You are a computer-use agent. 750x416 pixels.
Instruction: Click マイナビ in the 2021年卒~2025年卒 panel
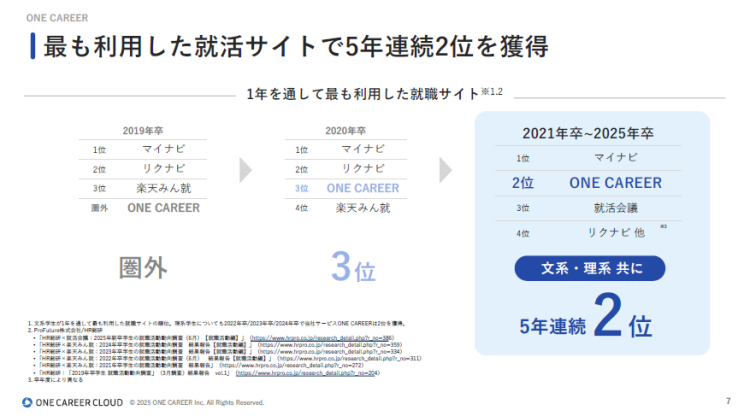pyautogui.click(x=616, y=157)
